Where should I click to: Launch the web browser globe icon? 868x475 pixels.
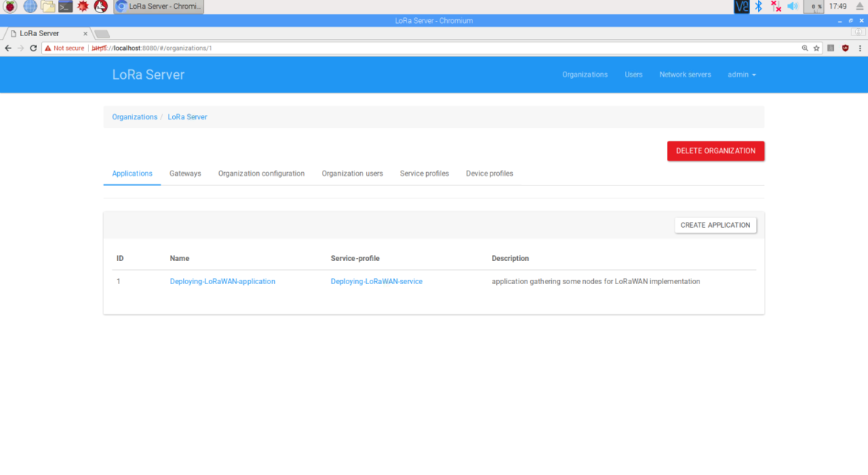[x=30, y=7]
